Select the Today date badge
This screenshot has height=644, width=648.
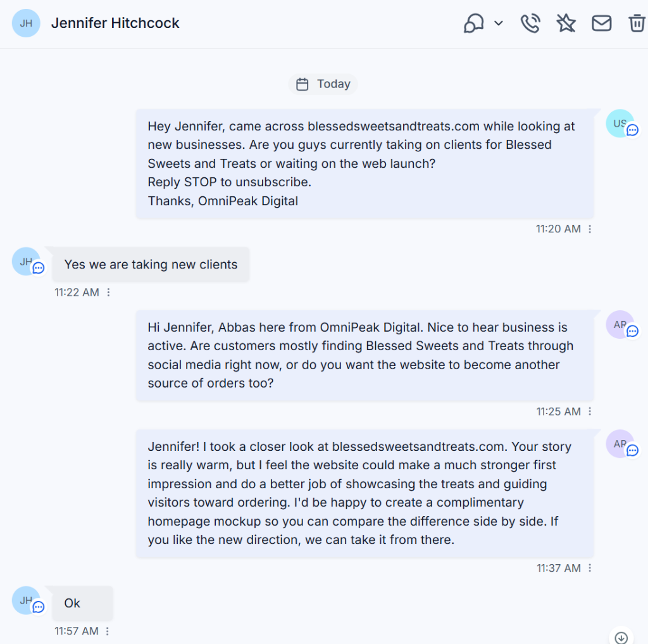323,84
